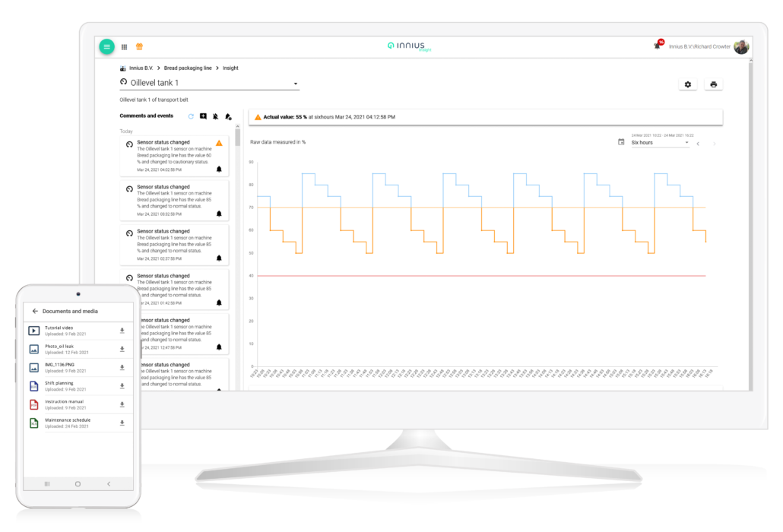Click the Innius logo
783x532 pixels.
pyautogui.click(x=409, y=46)
